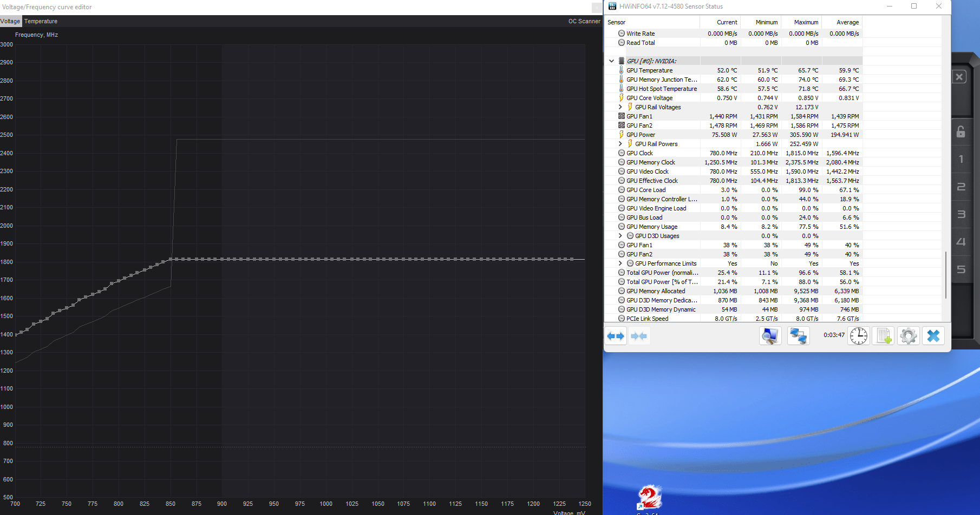This screenshot has height=515, width=980.
Task: Click the expand columns arrows icon in HWiNFO
Action: point(616,336)
